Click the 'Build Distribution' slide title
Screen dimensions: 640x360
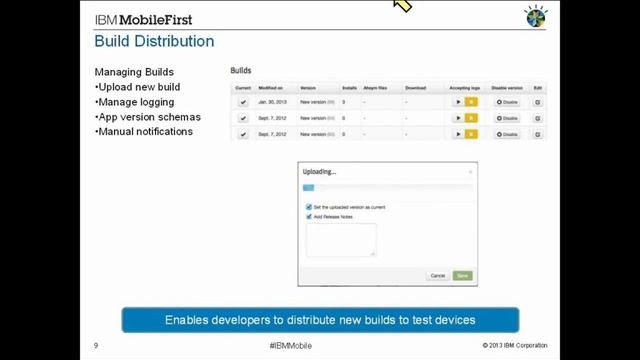coord(154,41)
